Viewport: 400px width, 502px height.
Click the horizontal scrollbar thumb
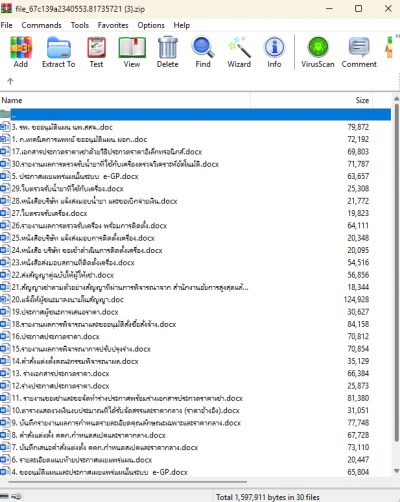click(x=127, y=482)
